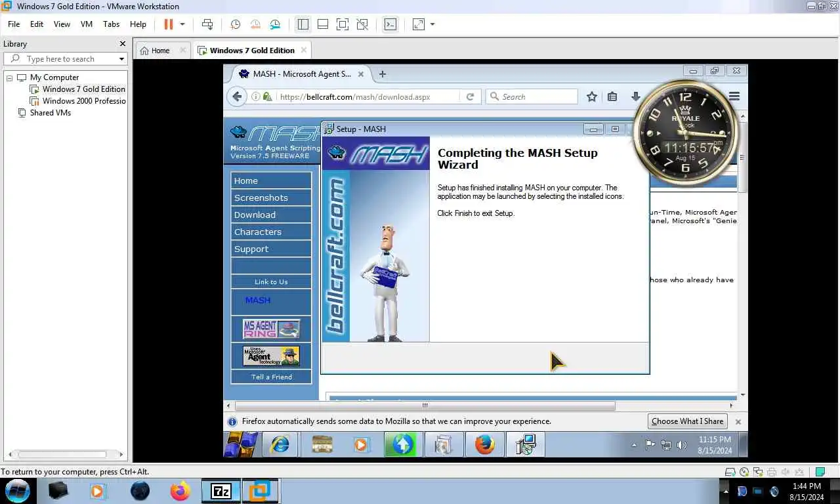Select Windows 7 Gold Edition in library

click(x=83, y=89)
